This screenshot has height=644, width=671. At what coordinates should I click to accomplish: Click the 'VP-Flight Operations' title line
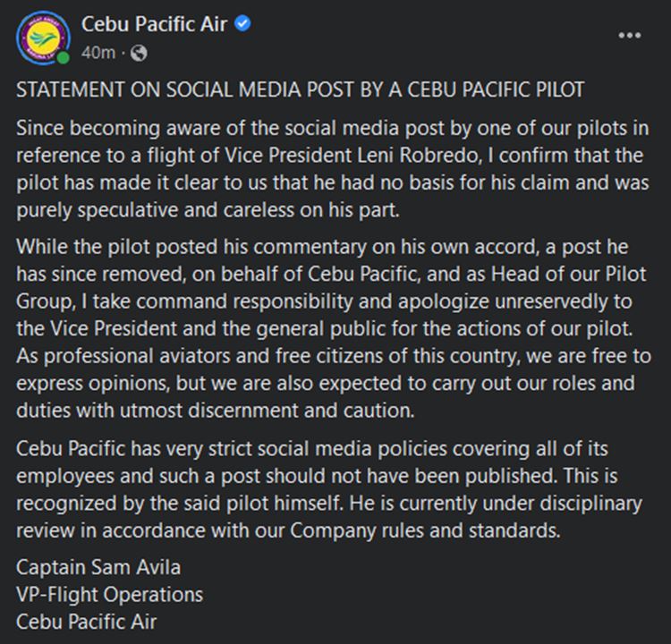tap(109, 594)
